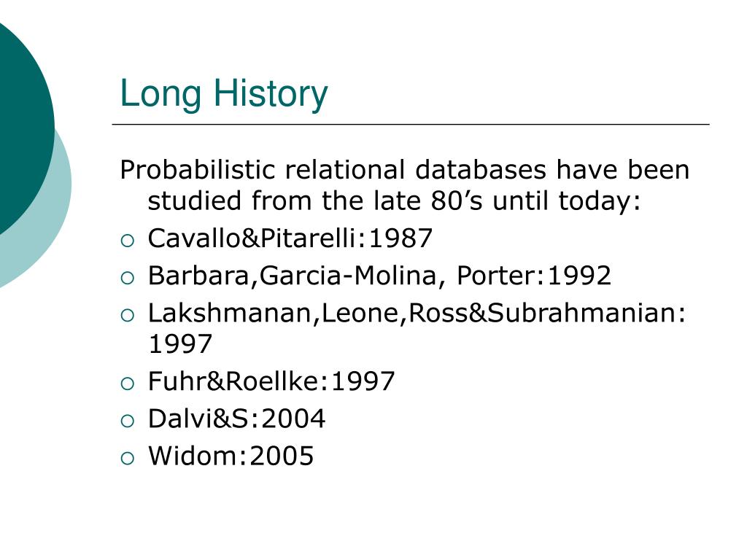Click the bullet circle beside Lakshmanan,Leone,Ross&Subrahmanian

[x=128, y=315]
